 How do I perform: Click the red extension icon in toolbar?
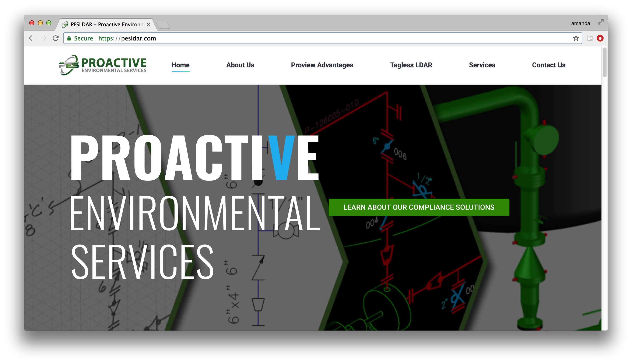pos(600,38)
